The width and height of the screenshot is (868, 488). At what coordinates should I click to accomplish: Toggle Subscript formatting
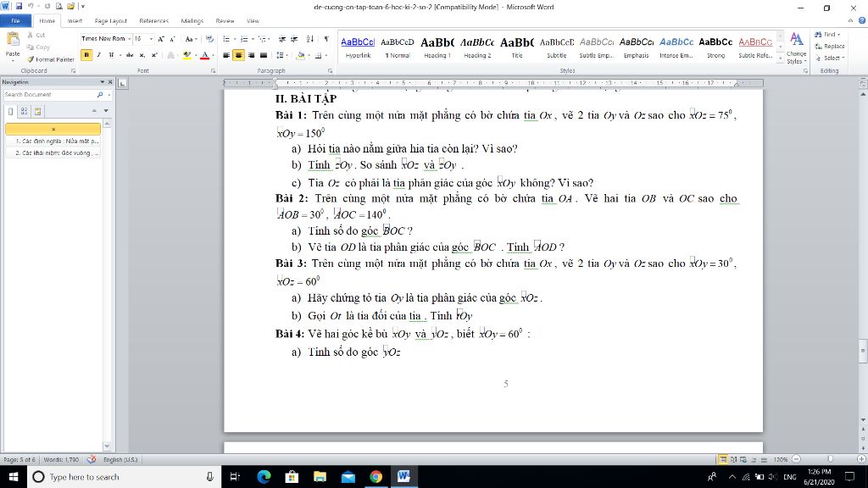(142, 55)
